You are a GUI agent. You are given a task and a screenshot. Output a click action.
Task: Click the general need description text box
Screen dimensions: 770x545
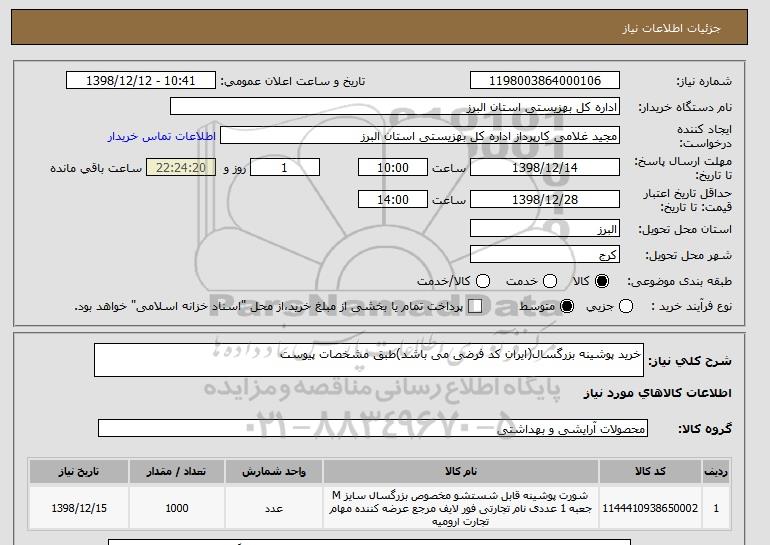(x=369, y=360)
